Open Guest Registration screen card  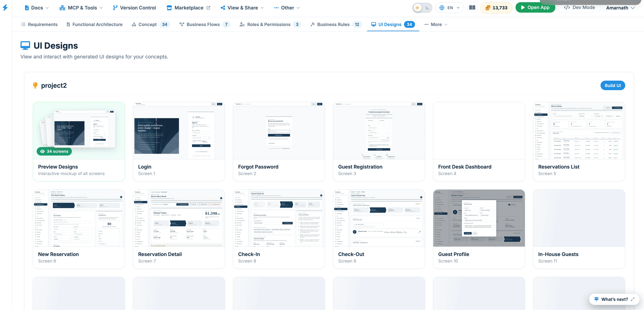pyautogui.click(x=379, y=141)
